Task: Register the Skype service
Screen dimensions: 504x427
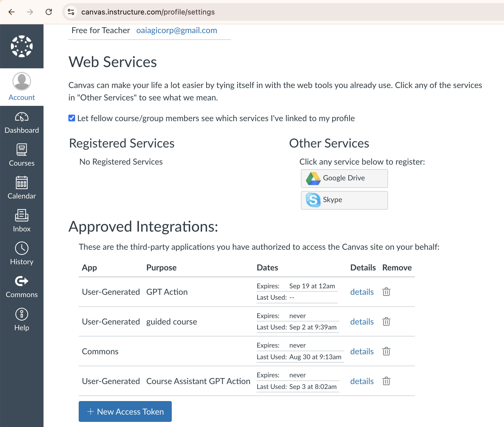Action: tap(344, 200)
